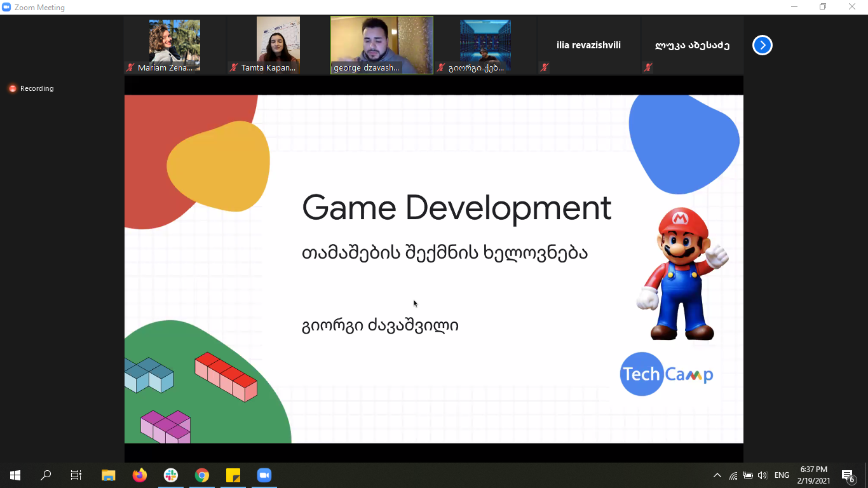Screen dimensions: 868x488
Task: Open Task View in taskbar
Action: coord(76,475)
